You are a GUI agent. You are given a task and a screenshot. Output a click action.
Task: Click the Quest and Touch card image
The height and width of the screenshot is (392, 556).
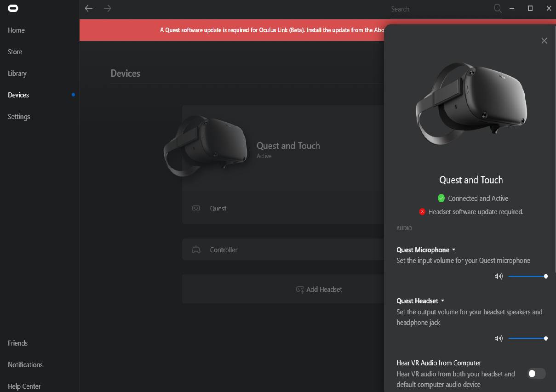[x=206, y=145]
